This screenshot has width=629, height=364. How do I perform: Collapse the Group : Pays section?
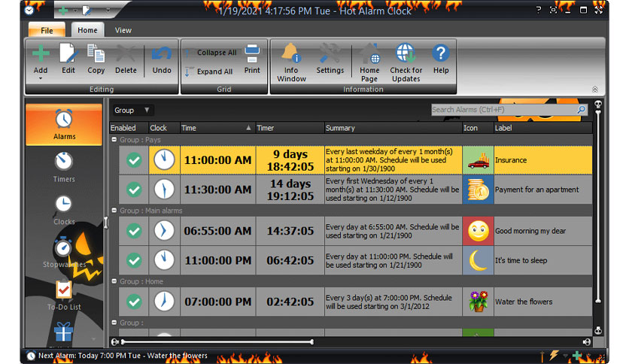pos(114,139)
